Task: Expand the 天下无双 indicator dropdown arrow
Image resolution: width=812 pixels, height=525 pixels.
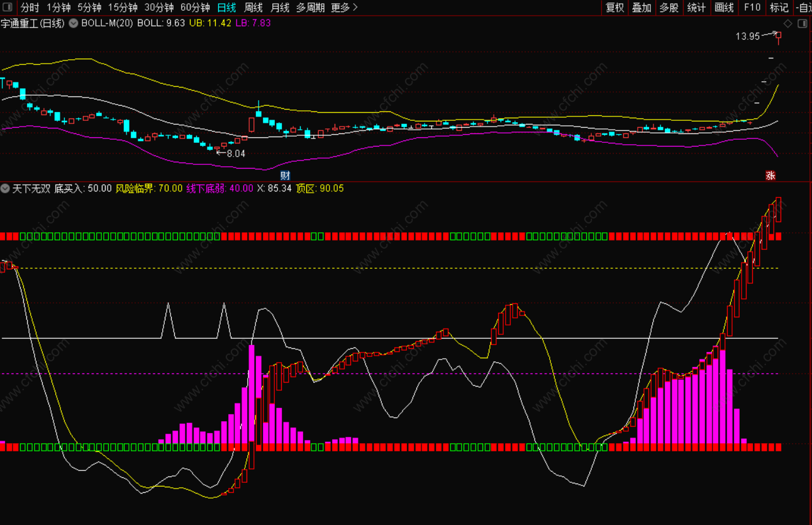Action: [6, 188]
